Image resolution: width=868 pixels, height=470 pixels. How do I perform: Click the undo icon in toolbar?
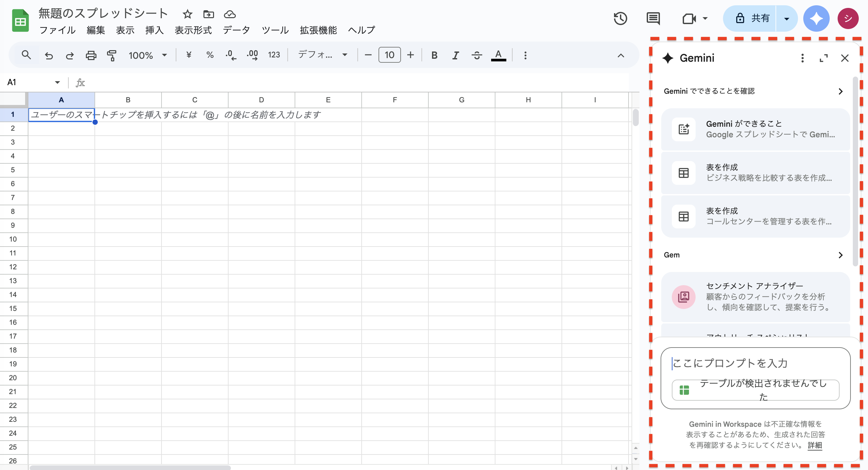49,55
